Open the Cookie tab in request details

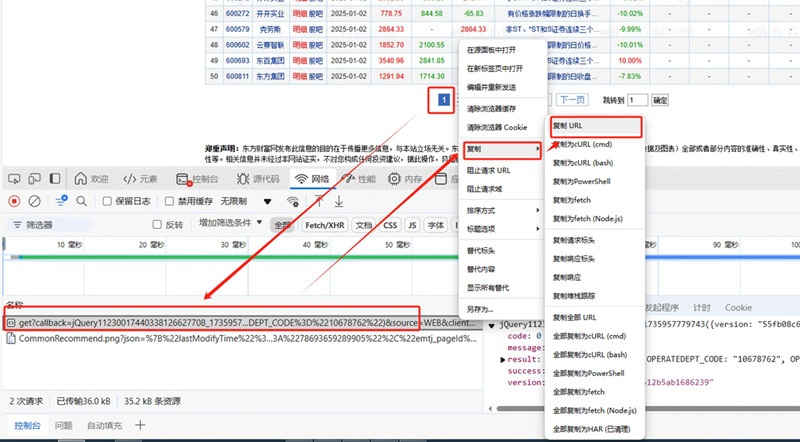(x=738, y=308)
